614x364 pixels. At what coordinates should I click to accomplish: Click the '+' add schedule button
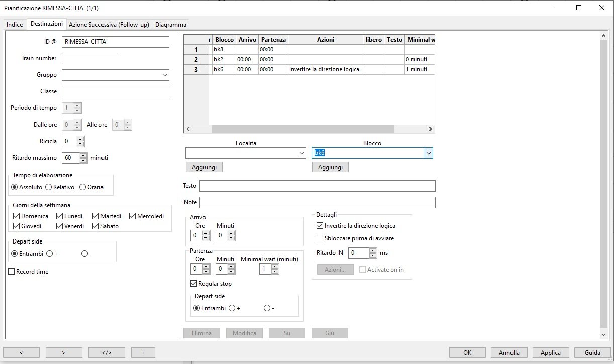pos(143,352)
